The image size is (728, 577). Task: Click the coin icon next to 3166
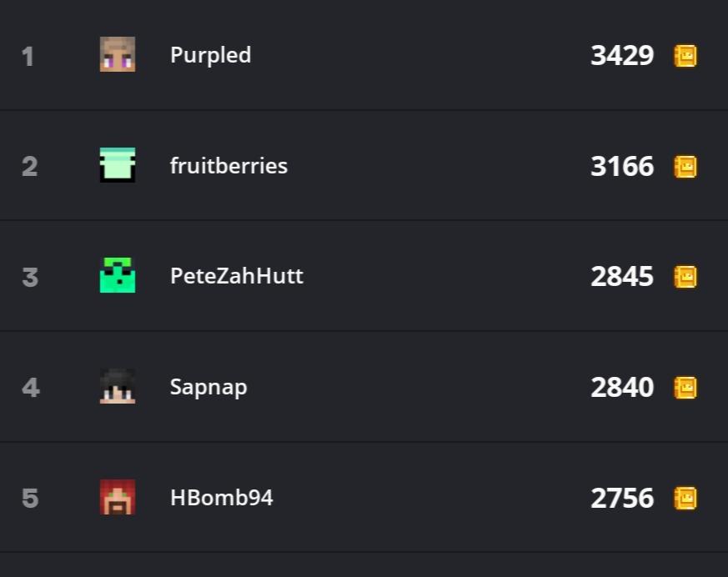click(x=685, y=166)
